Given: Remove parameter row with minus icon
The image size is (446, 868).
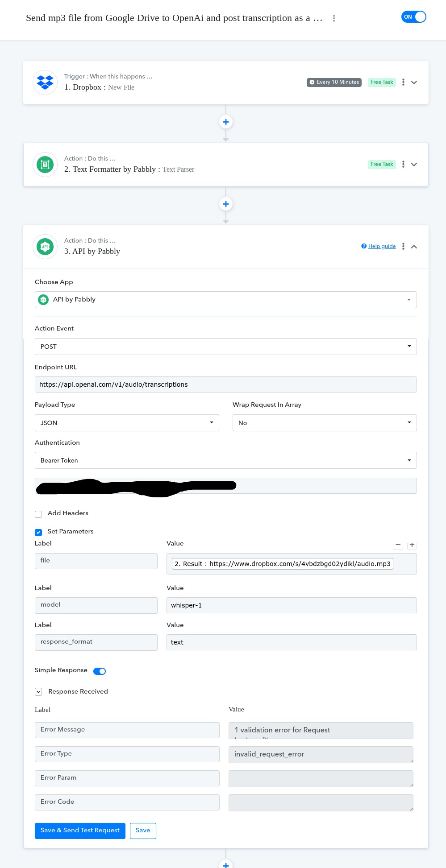Looking at the screenshot, I should [x=398, y=545].
